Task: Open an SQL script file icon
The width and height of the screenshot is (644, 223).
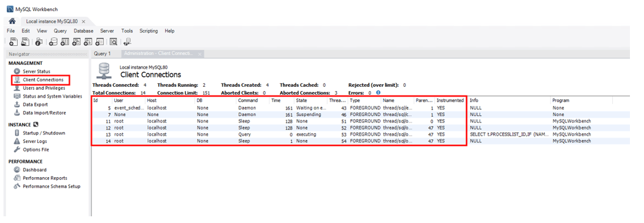Action: point(25,42)
